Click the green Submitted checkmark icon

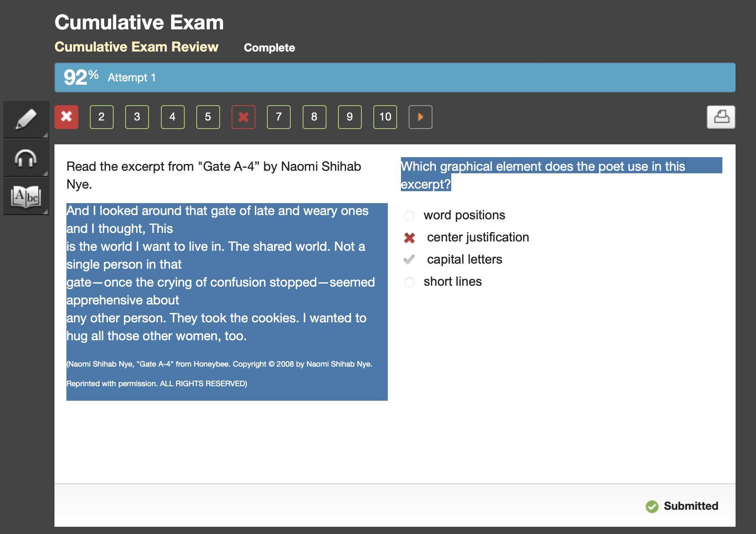coord(652,506)
